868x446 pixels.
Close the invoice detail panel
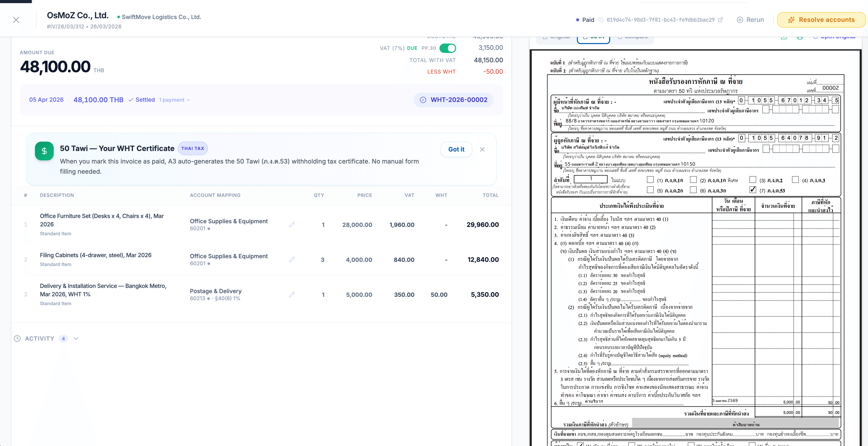click(16, 20)
